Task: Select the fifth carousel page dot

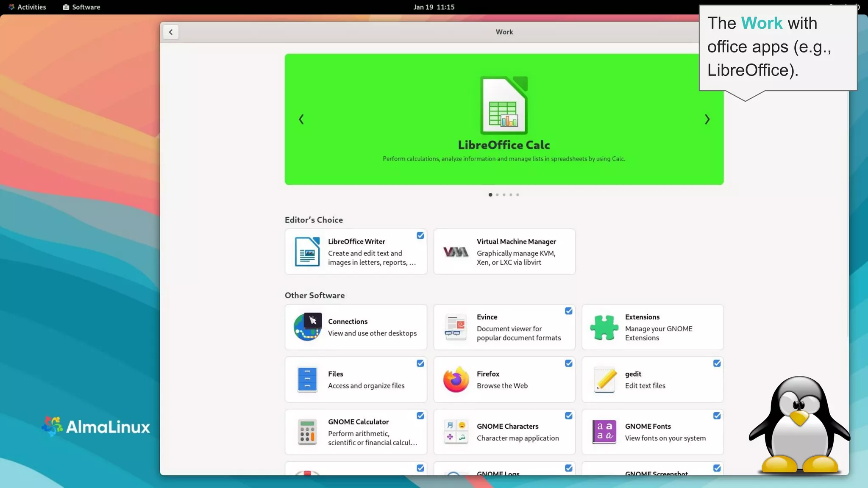Action: tap(517, 195)
